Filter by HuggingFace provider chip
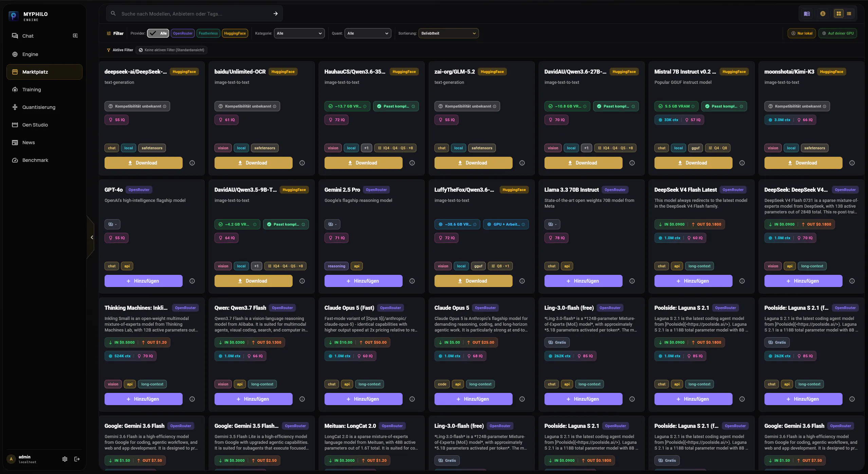The image size is (868, 474). tap(235, 33)
